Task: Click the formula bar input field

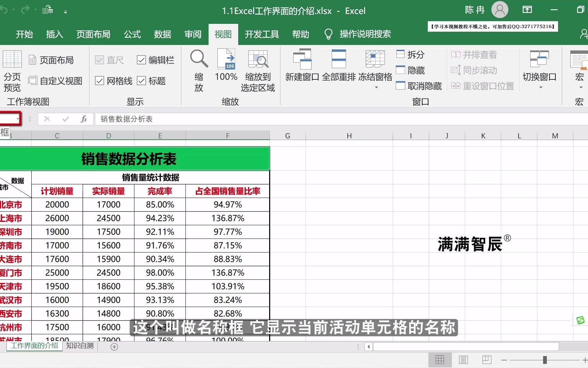Action: [341, 119]
